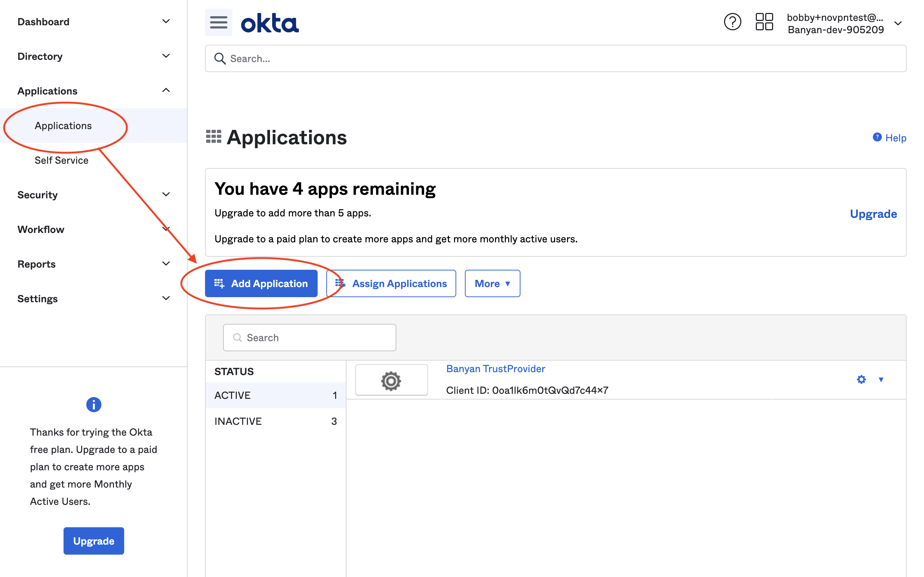
Task: Open the help question mark icon
Action: click(x=732, y=22)
